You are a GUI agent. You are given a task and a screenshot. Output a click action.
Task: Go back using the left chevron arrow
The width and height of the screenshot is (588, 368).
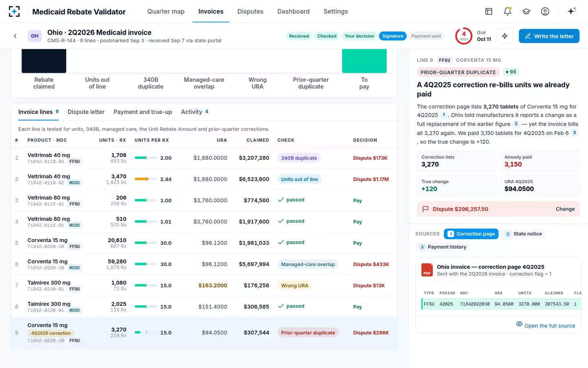pos(15,36)
